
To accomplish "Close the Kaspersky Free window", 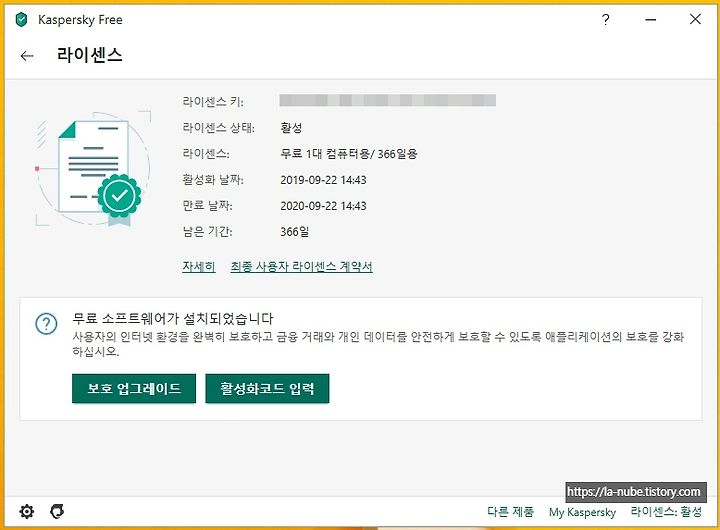I will (x=695, y=19).
